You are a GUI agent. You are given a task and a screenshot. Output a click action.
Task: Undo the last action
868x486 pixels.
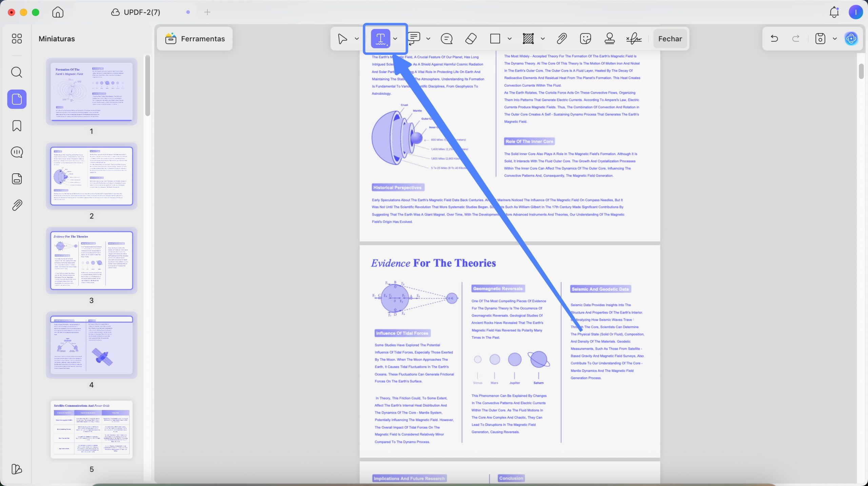[774, 39]
